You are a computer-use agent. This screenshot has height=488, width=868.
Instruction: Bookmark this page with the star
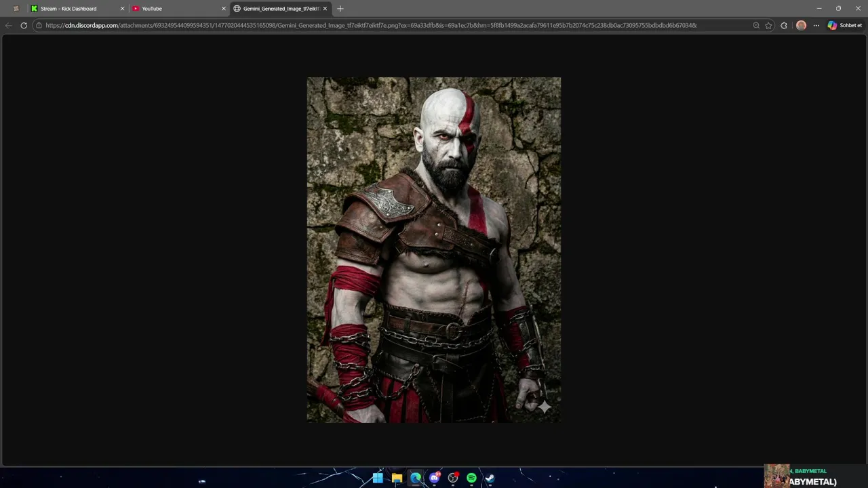coord(768,25)
